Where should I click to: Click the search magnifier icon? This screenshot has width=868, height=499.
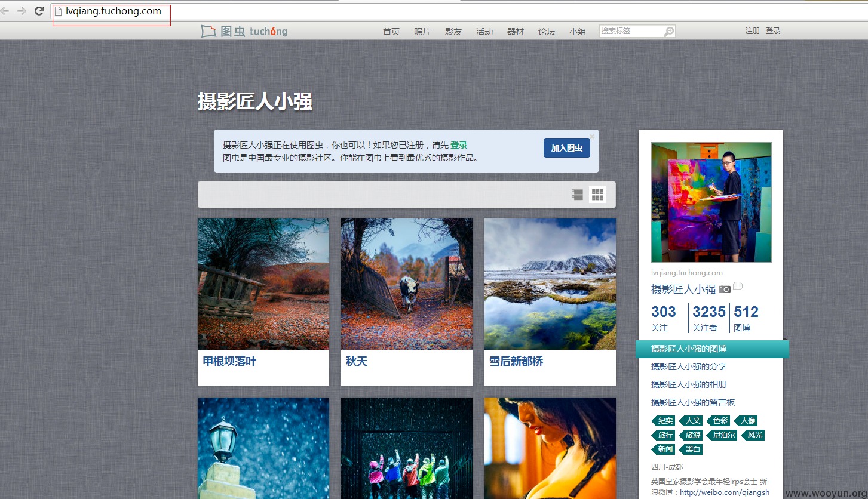669,31
